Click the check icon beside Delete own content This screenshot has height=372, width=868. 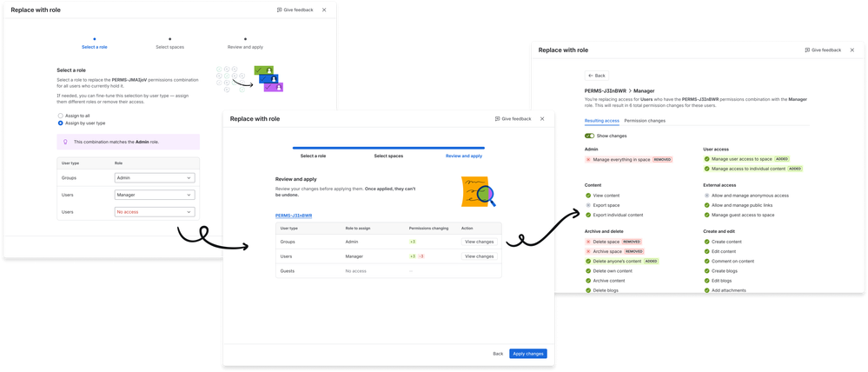(588, 270)
